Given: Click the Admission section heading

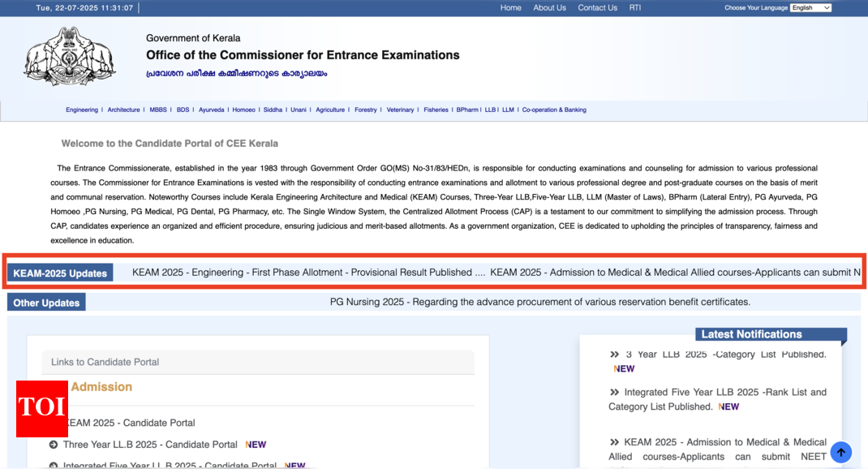Looking at the screenshot, I should 101,386.
